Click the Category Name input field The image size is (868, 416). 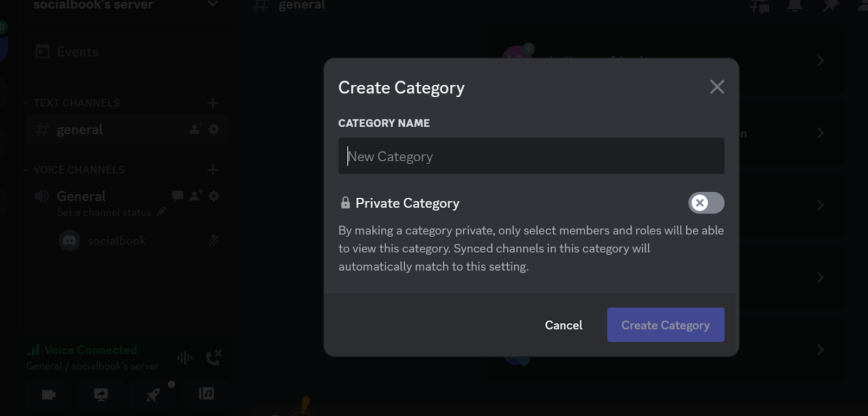[531, 156]
